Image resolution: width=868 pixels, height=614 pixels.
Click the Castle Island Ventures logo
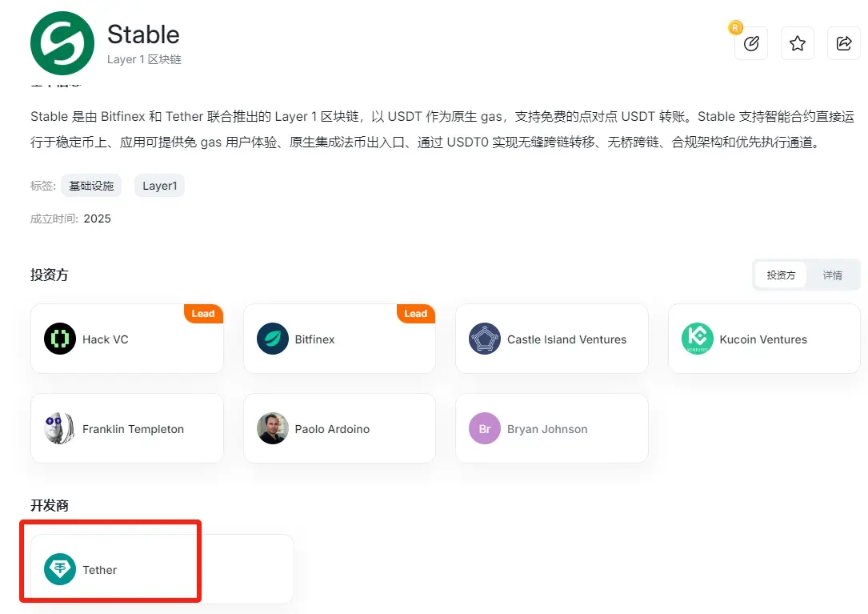point(484,339)
